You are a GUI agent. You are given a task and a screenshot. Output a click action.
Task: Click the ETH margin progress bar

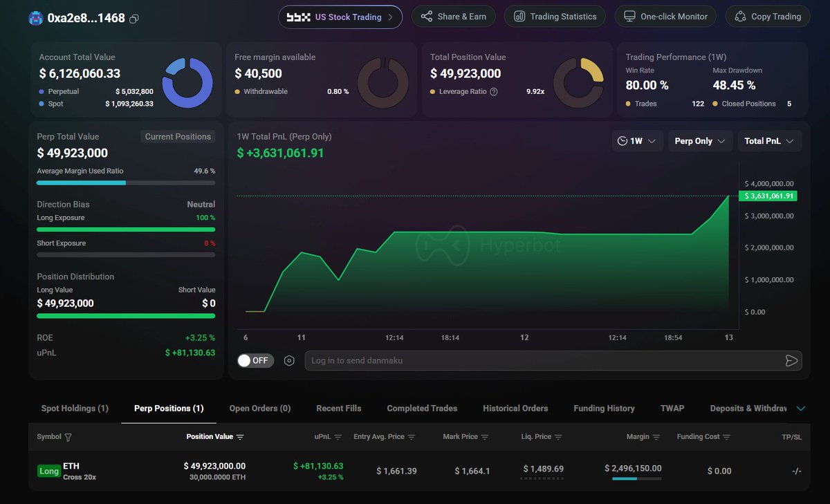(636, 478)
